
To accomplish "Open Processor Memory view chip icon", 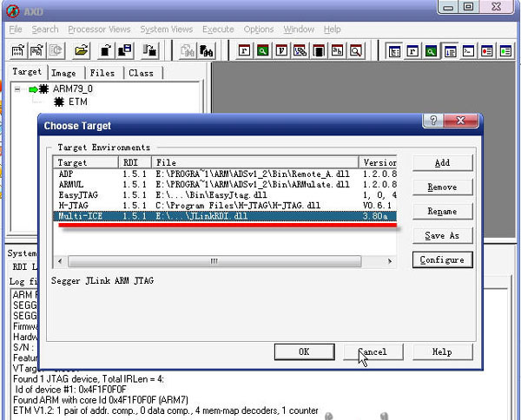I will 319,51.
